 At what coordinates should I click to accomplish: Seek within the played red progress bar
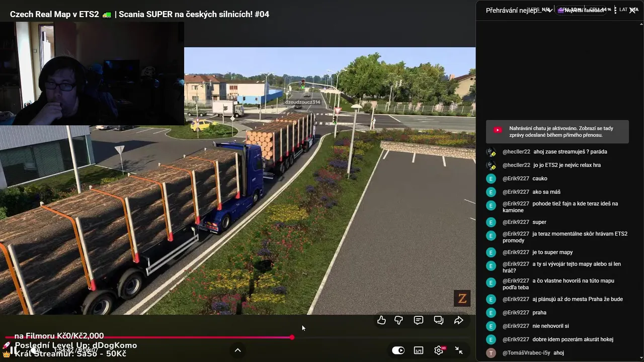pos(148,337)
